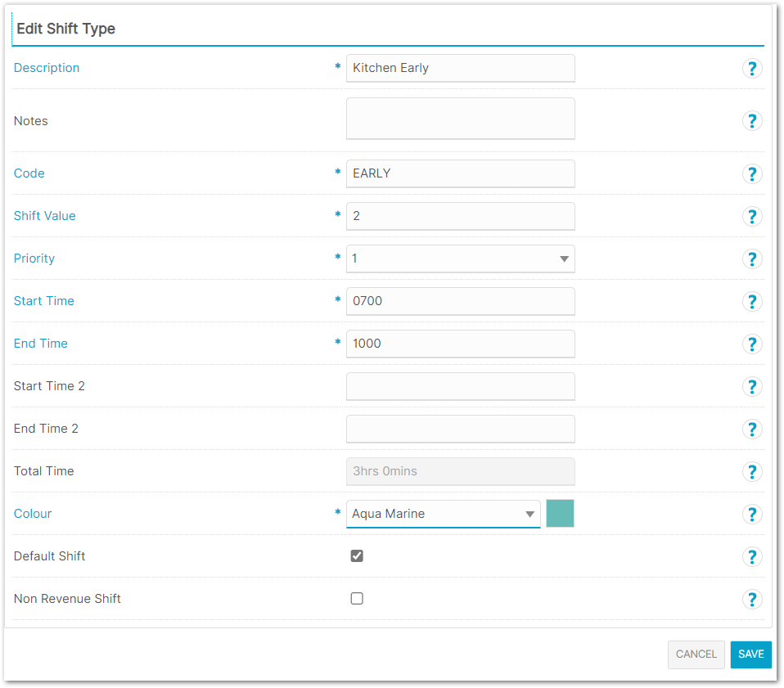Image resolution: width=784 pixels, height=688 pixels.
Task: Open the Priority dropdown
Action: (460, 259)
